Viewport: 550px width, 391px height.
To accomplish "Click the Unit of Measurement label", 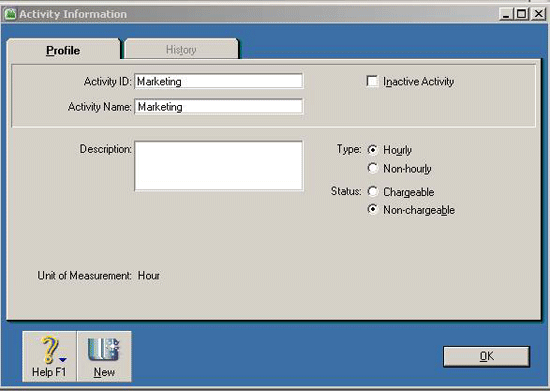I will pos(84,276).
